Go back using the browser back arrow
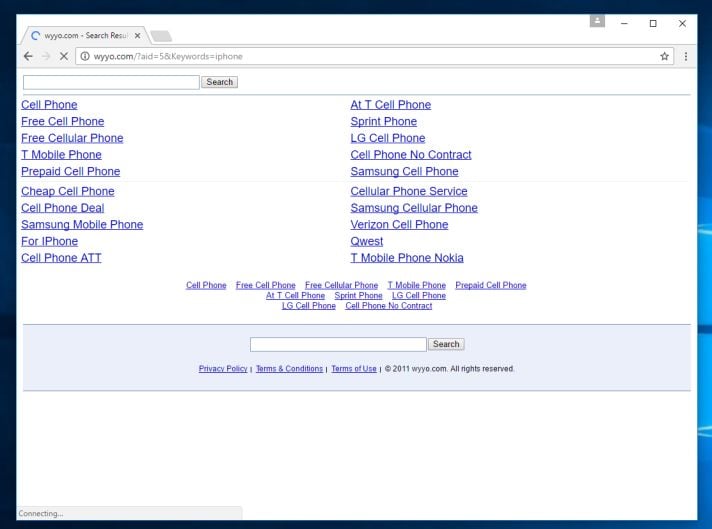The width and height of the screenshot is (712, 529). (x=28, y=56)
